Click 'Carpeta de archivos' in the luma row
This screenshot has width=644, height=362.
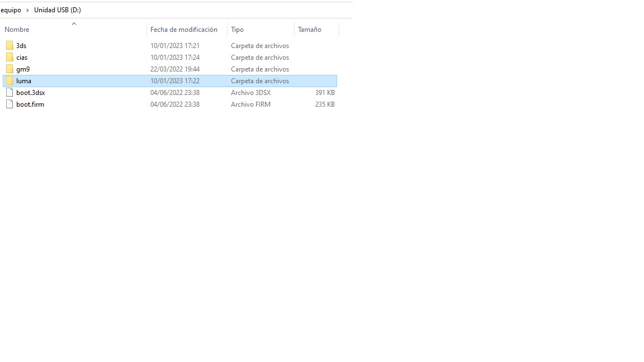260,81
